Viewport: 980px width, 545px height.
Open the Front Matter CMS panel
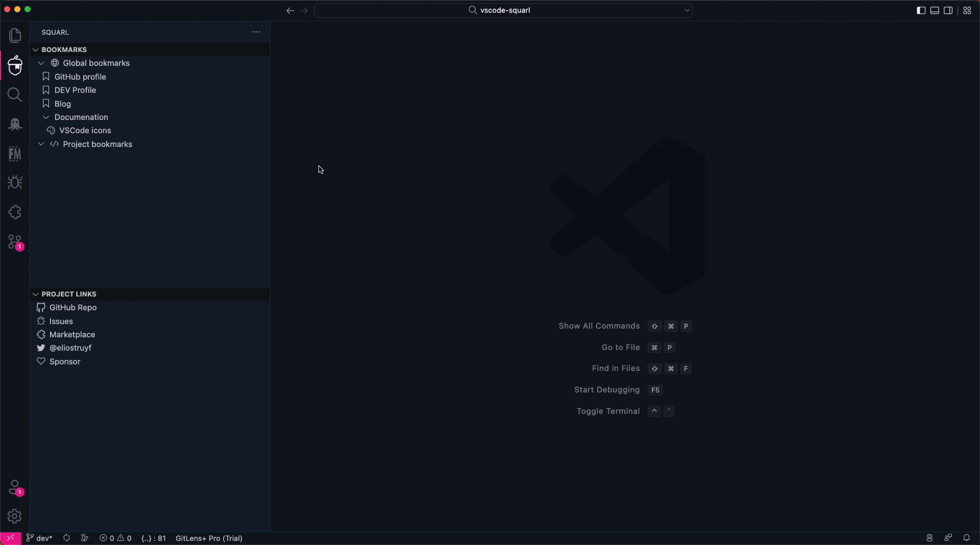[15, 154]
